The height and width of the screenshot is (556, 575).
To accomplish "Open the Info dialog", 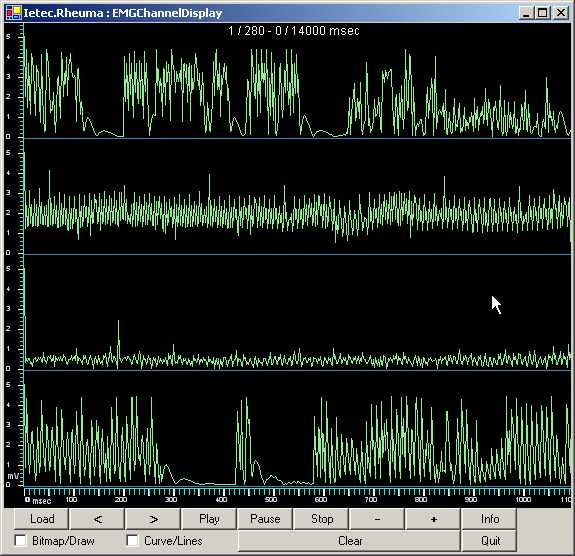I will [489, 519].
